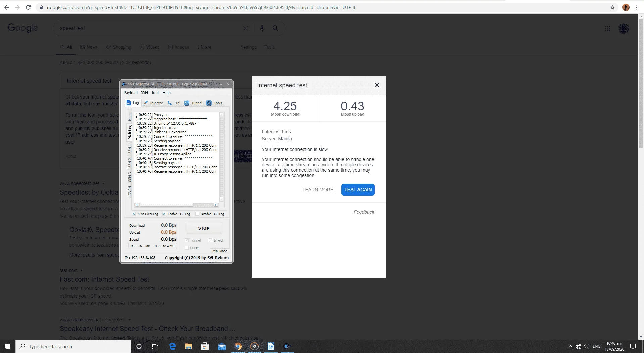Open Chrome three-dot menu

pyautogui.click(x=637, y=7)
